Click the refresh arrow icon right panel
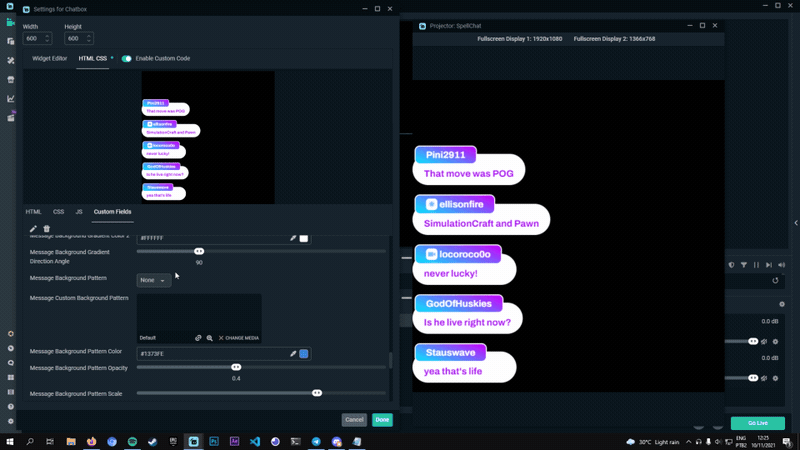 tap(776, 281)
